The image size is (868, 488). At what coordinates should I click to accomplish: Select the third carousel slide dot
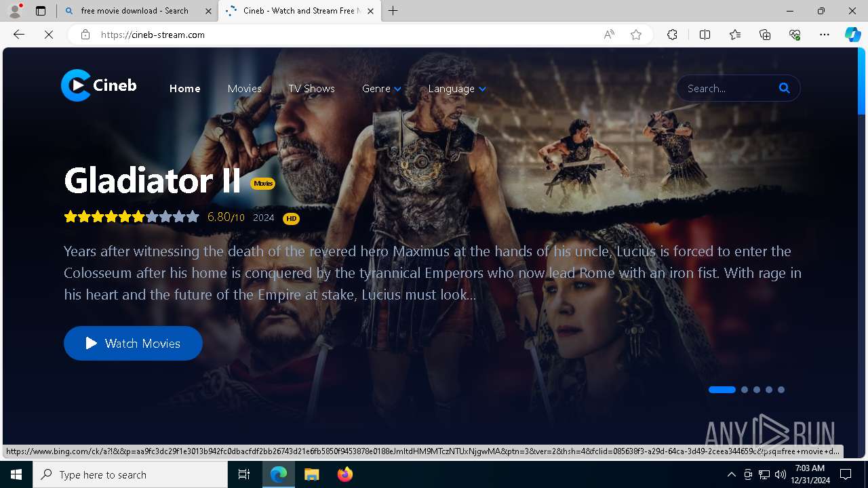[757, 390]
